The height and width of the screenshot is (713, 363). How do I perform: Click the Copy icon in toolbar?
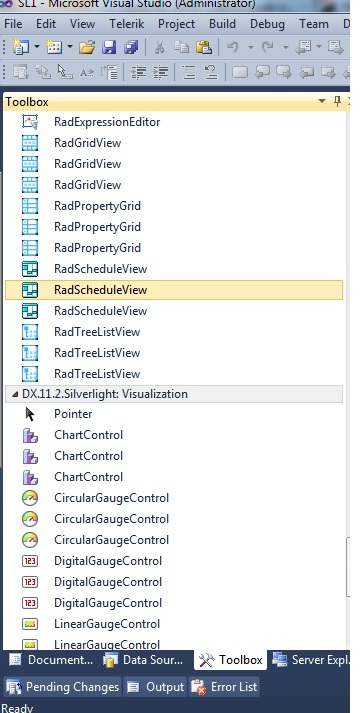point(182,47)
